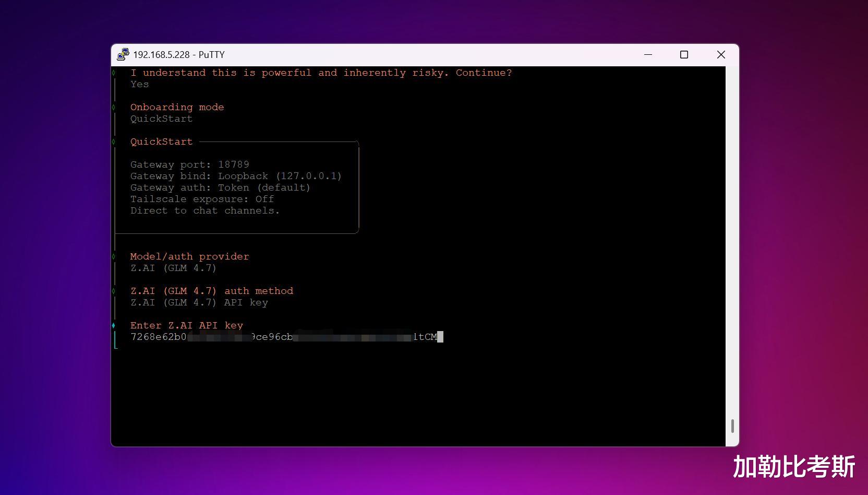The height and width of the screenshot is (495, 868).
Task: Click 'Z.AI (GLM 4.7)' provider answer
Action: pos(173,268)
